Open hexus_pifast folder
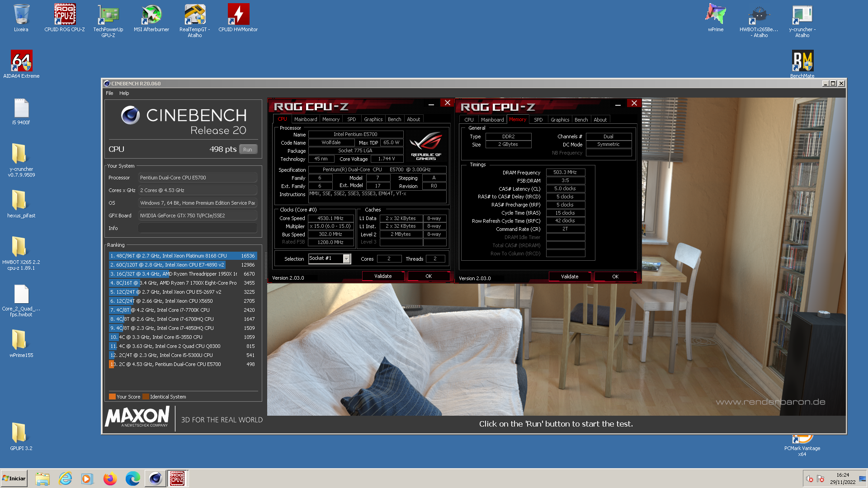 (21, 204)
